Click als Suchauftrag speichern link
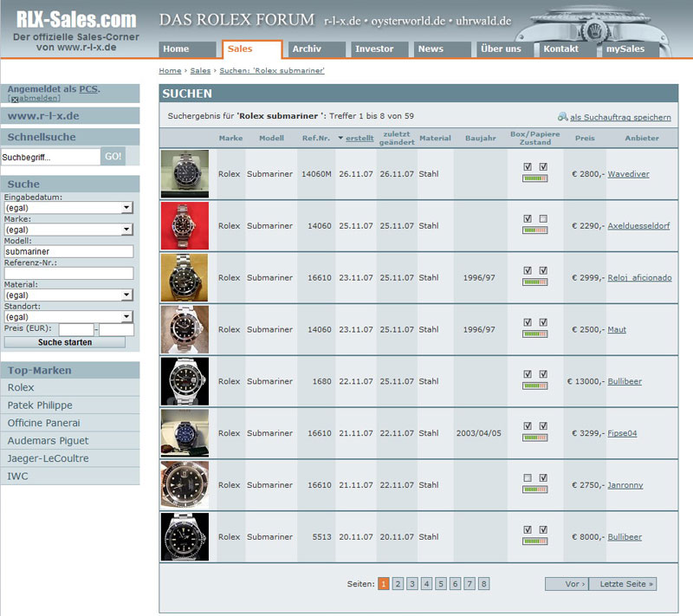Image resolution: width=693 pixels, height=616 pixels. (620, 117)
